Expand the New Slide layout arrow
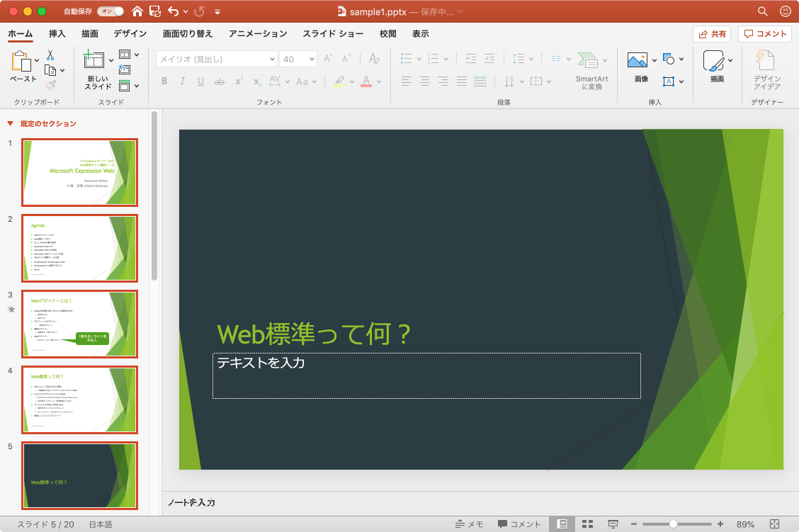 (x=111, y=61)
